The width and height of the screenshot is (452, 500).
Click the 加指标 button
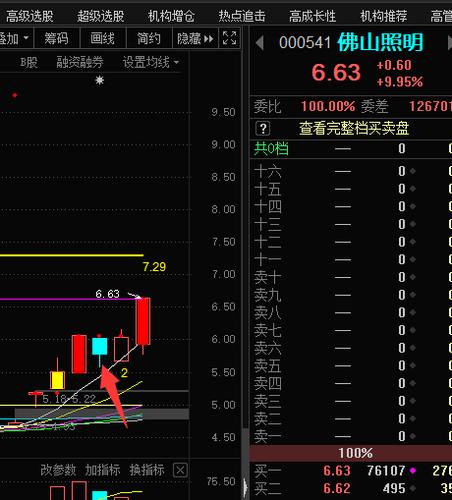coord(102,470)
